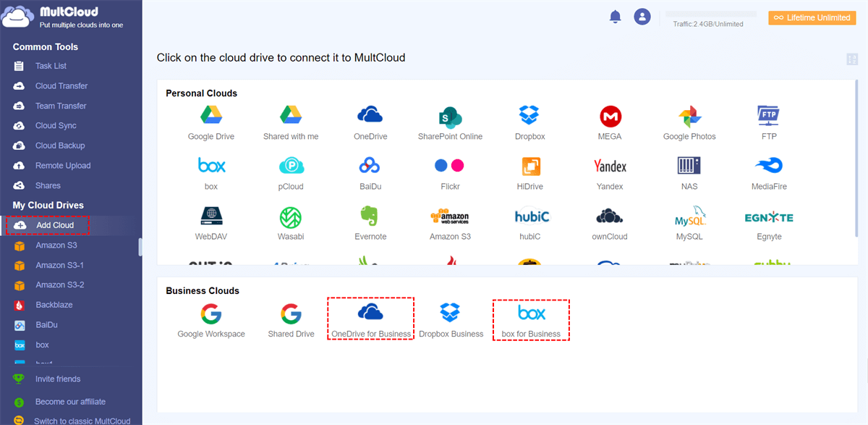The image size is (868, 425).
Task: Add a NAS storage connection
Action: [x=689, y=173]
